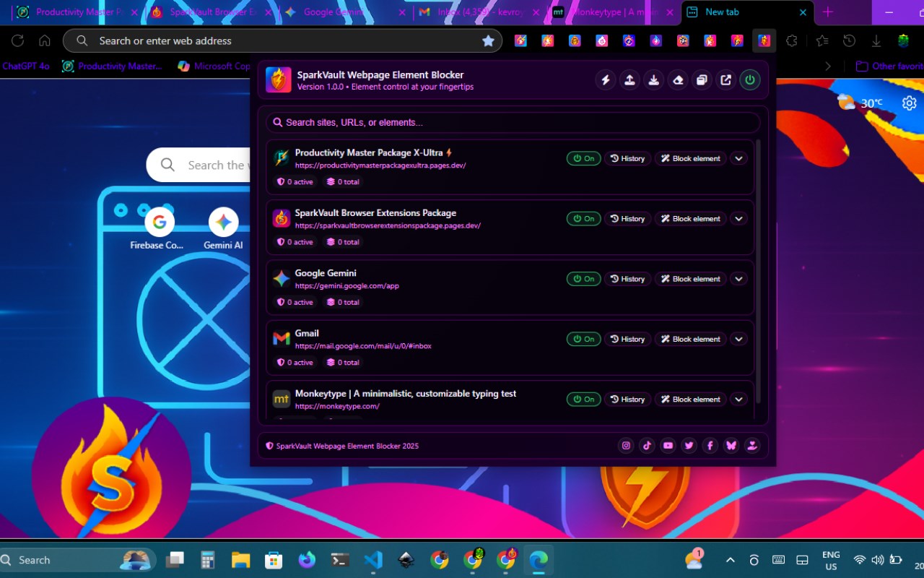The width and height of the screenshot is (924, 578).
Task: Click the SparkVault logo in popup header
Action: tap(279, 80)
